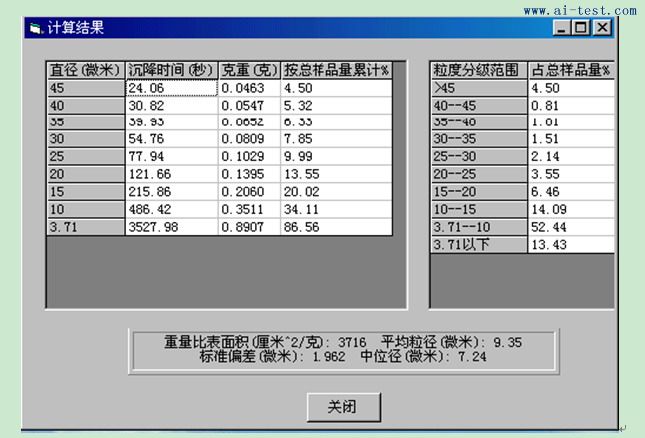Click the 克重(克) column header
This screenshot has width=645, height=438.
click(x=249, y=70)
